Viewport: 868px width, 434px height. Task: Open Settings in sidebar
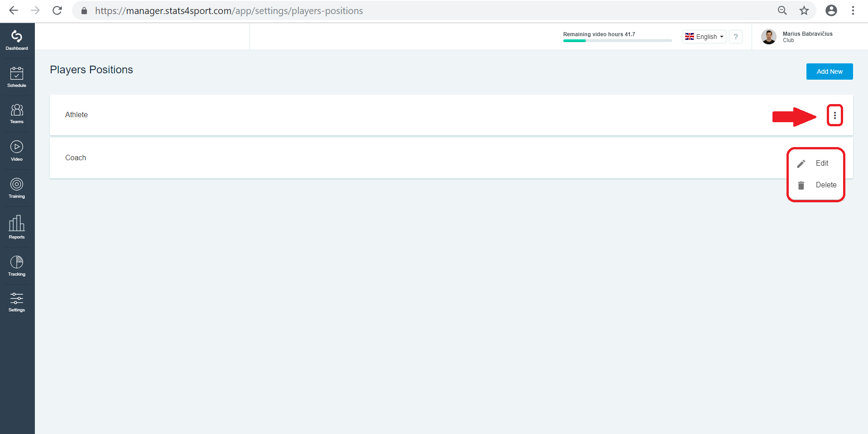click(x=17, y=302)
